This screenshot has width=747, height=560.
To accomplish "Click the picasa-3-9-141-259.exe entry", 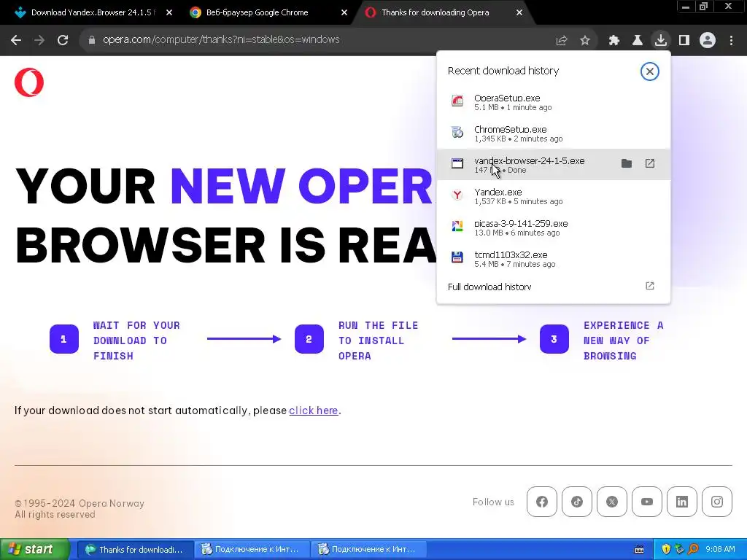I will click(x=553, y=227).
